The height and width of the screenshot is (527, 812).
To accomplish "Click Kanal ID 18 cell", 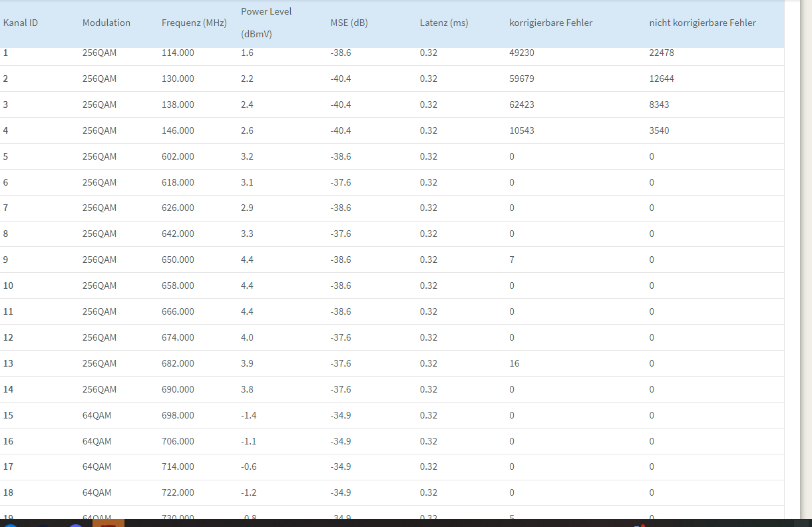I will pos(8,492).
